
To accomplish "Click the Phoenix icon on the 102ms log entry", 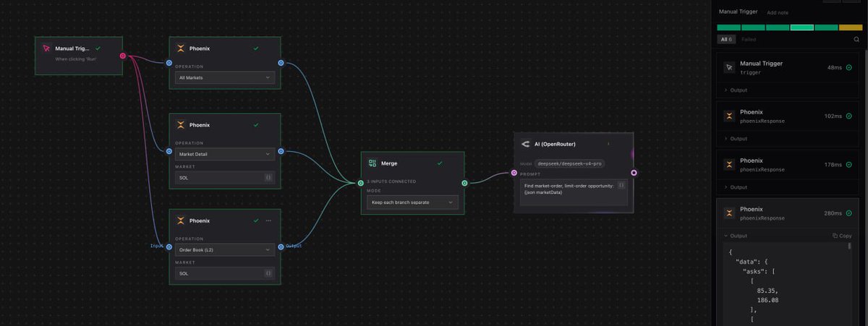I will (x=729, y=116).
